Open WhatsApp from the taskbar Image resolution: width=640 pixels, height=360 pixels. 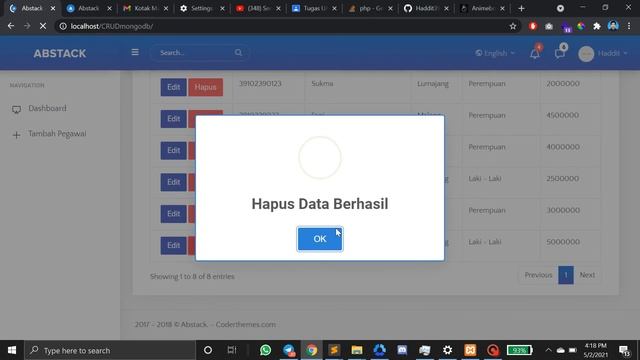(x=265, y=350)
